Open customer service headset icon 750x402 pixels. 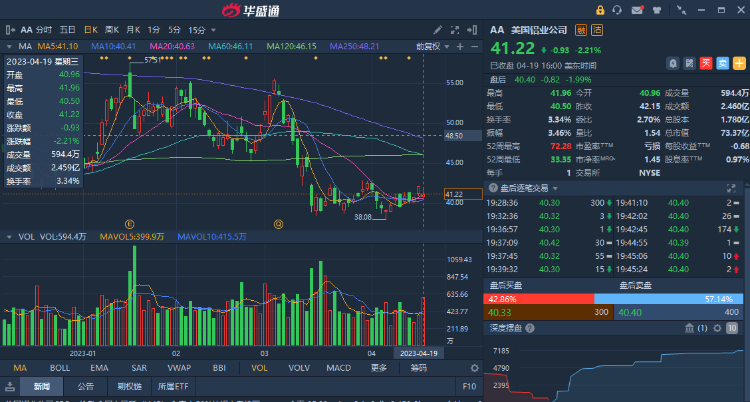[x=617, y=10]
